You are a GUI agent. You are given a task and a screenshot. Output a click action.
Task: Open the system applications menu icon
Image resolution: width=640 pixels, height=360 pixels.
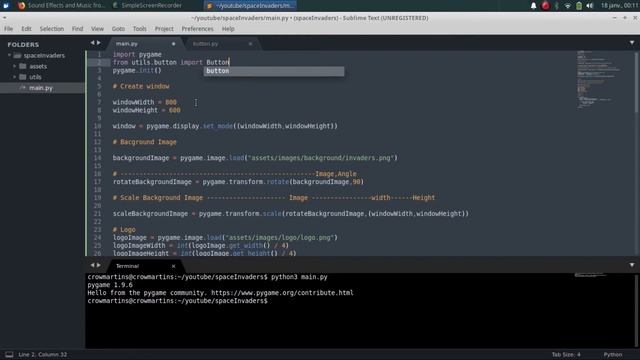click(x=6, y=6)
